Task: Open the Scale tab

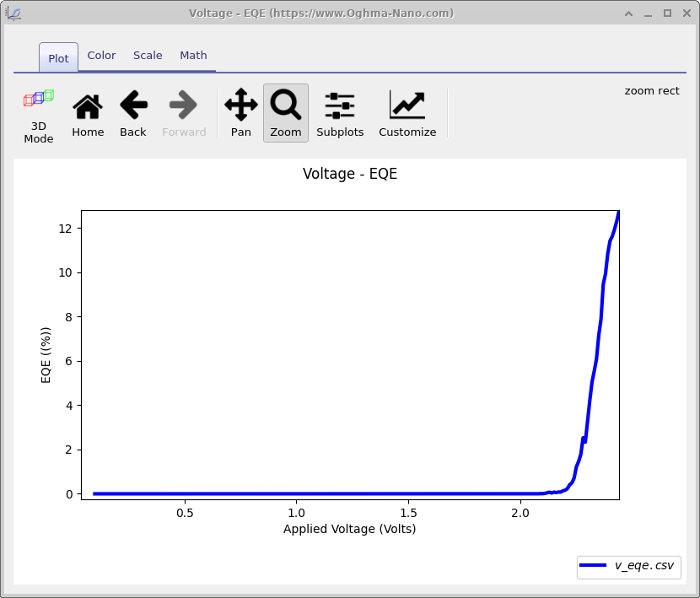Action: click(148, 56)
